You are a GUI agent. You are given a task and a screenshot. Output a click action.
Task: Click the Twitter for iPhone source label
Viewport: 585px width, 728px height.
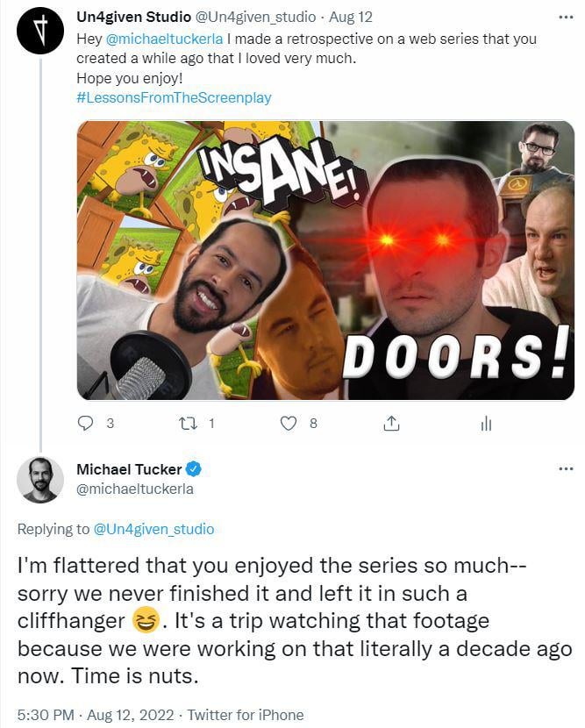(x=246, y=715)
